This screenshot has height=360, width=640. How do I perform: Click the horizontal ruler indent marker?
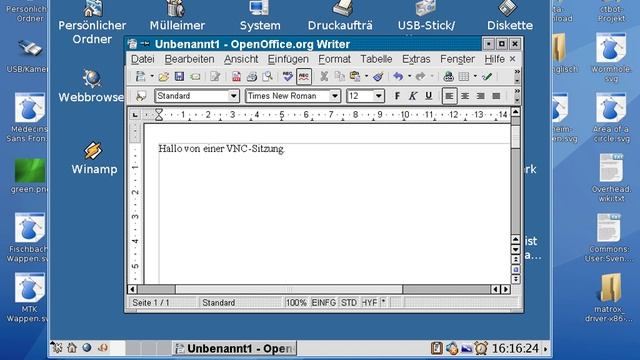coord(159,115)
